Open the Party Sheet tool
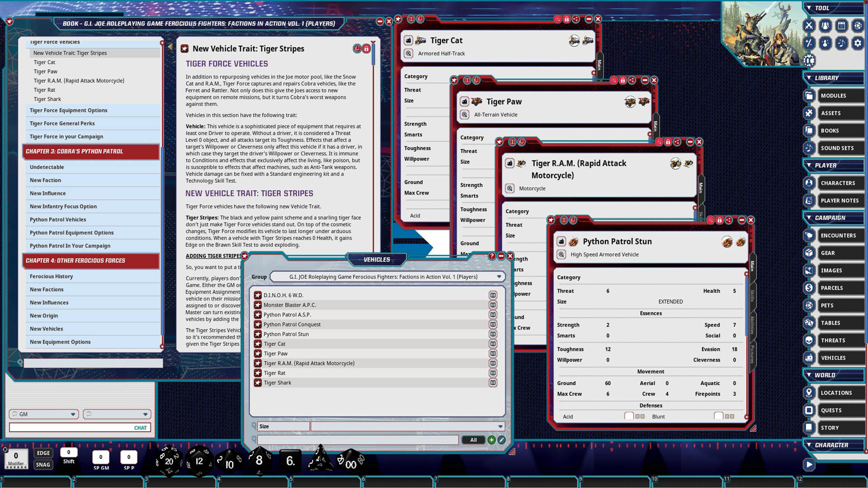Viewport: 868px width, 488px height. pyautogui.click(x=825, y=26)
